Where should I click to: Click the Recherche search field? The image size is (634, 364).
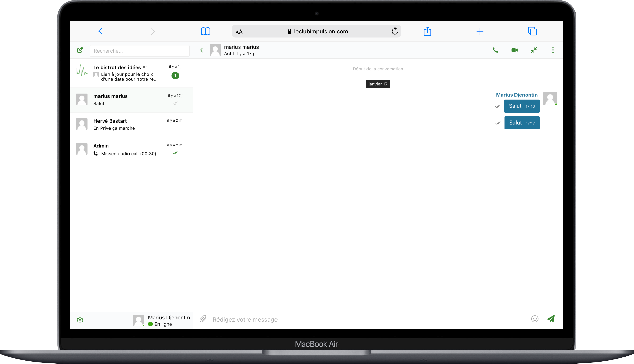140,51
